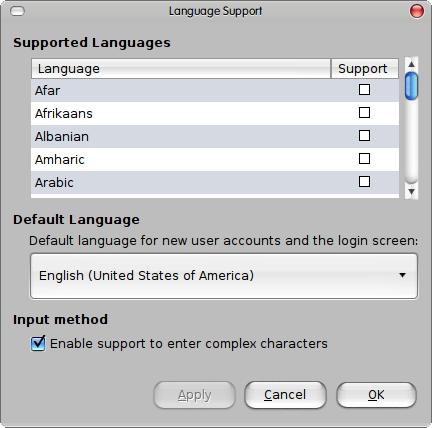Select the Albanian language row
This screenshot has width=432, height=428.
click(x=215, y=137)
